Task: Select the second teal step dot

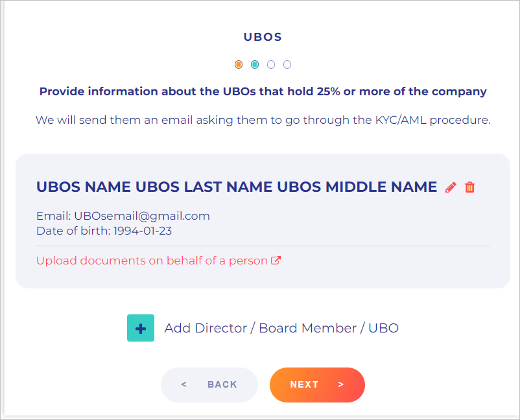Action: click(x=255, y=64)
